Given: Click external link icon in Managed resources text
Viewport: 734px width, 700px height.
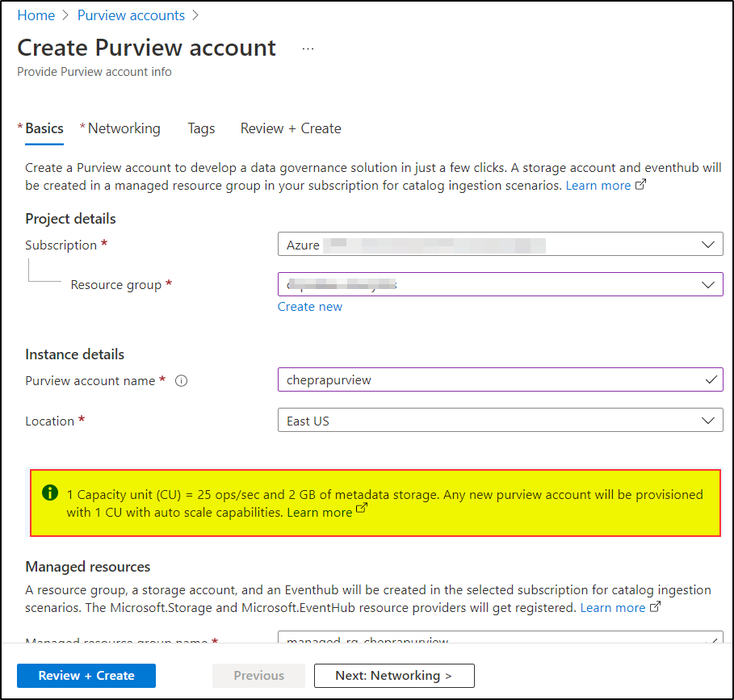Looking at the screenshot, I should pos(656,606).
